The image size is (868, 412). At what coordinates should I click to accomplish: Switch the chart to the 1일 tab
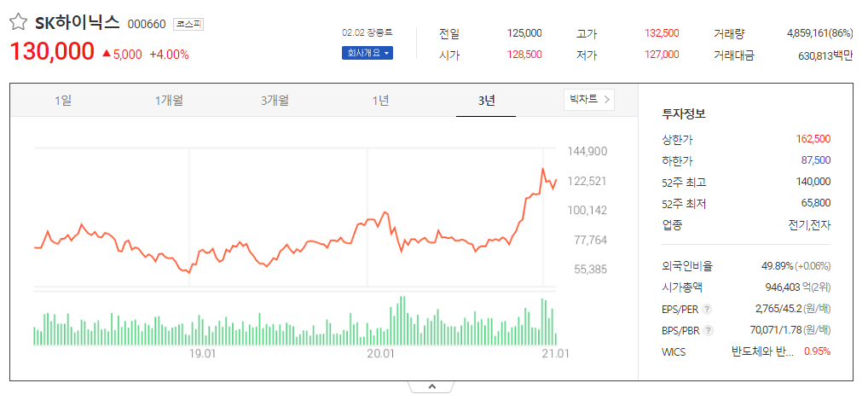(x=63, y=101)
